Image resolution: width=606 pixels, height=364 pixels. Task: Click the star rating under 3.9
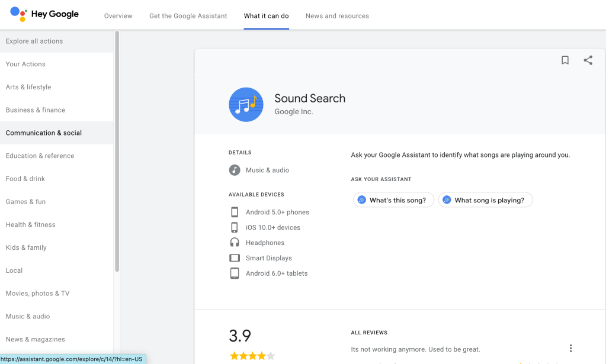click(252, 356)
